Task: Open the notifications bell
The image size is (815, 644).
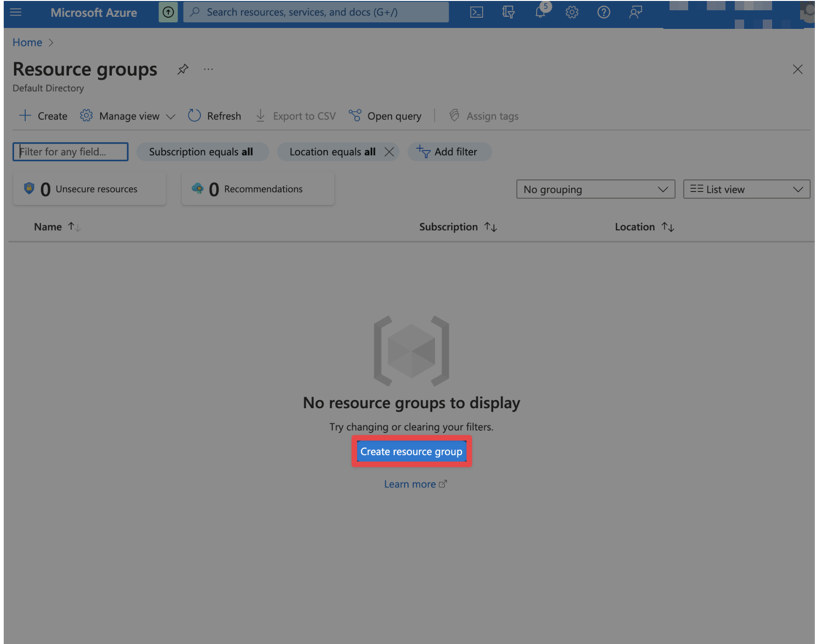Action: point(540,12)
